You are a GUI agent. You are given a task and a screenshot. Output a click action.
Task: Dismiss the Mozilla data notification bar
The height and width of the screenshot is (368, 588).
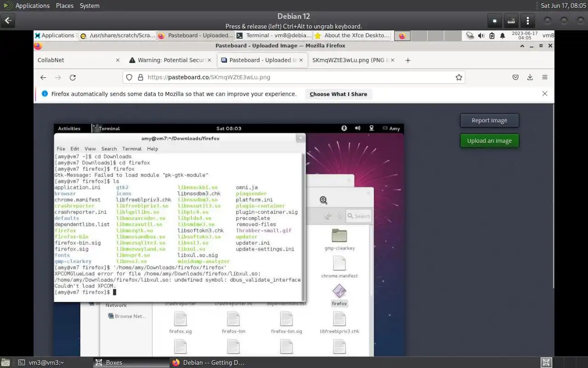[545, 94]
